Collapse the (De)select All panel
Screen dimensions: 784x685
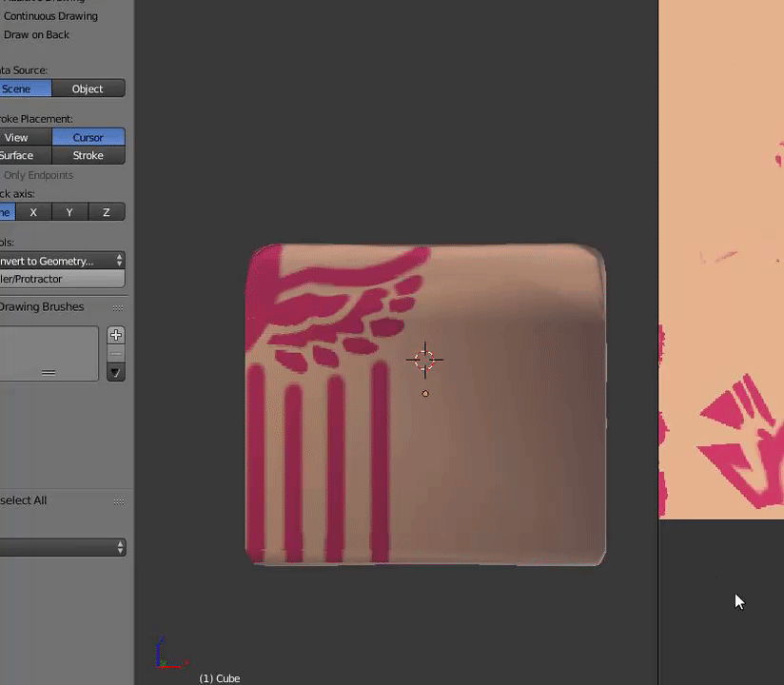tap(23, 500)
